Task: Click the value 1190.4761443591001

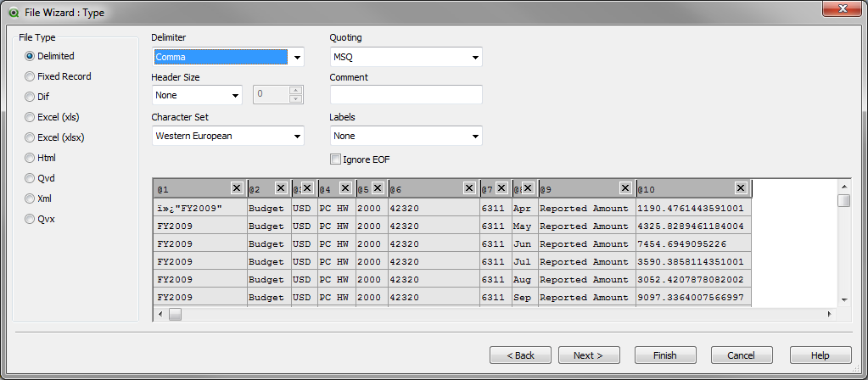Action: click(691, 209)
